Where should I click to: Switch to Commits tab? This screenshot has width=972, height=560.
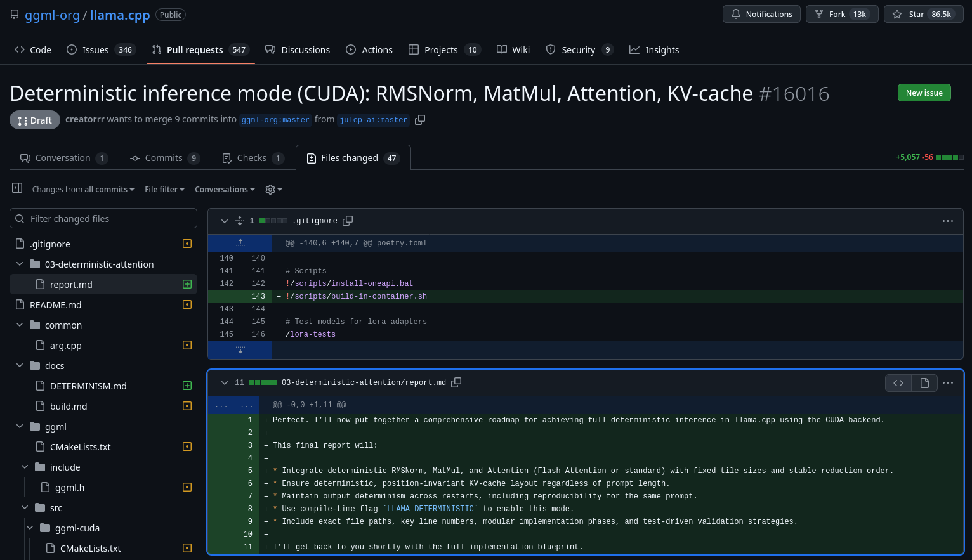pyautogui.click(x=165, y=158)
